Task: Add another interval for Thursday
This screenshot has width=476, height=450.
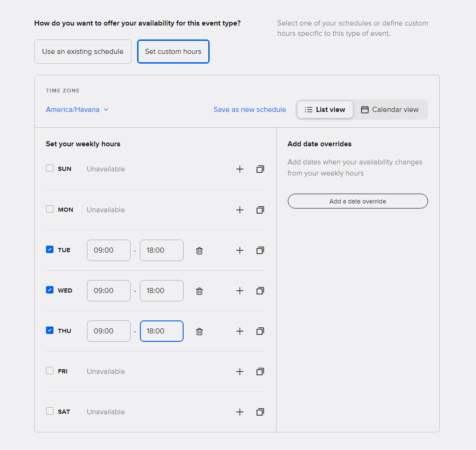Action: tap(240, 331)
